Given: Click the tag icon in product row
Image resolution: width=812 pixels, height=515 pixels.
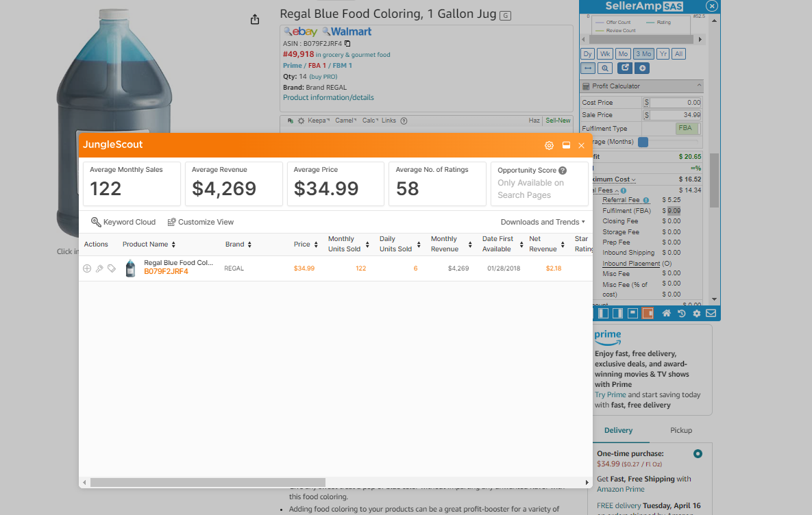Looking at the screenshot, I should click(111, 268).
